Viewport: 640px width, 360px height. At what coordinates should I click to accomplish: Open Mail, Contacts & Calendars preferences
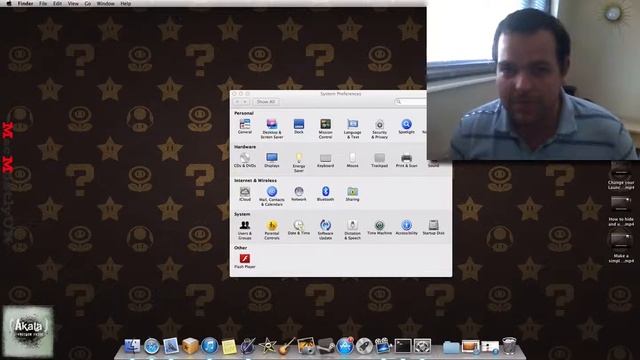point(272,196)
